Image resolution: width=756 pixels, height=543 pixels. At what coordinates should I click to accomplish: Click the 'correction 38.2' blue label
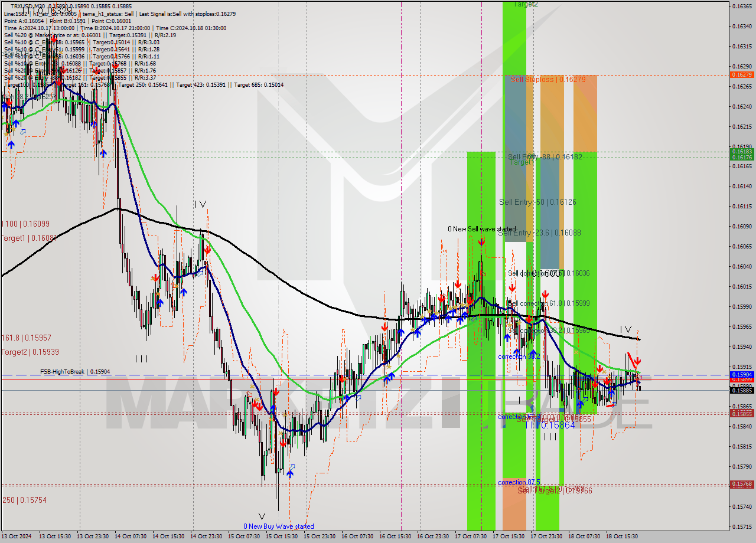click(x=519, y=356)
